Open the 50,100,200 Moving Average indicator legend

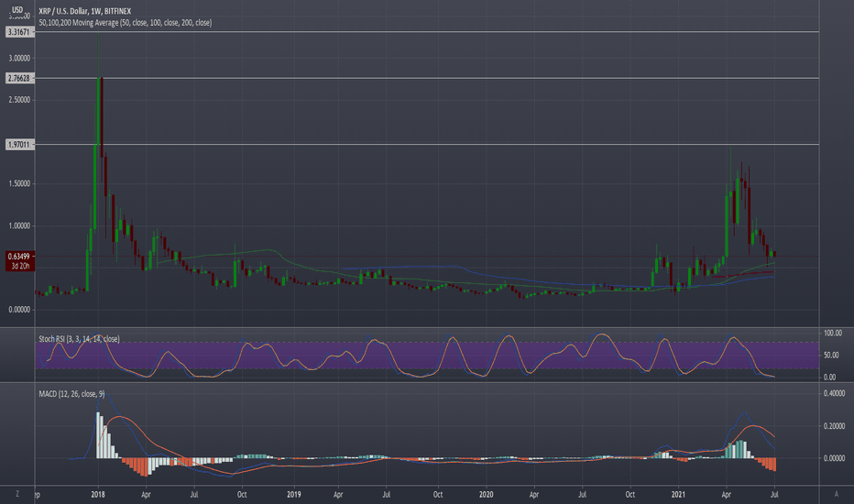[126, 23]
